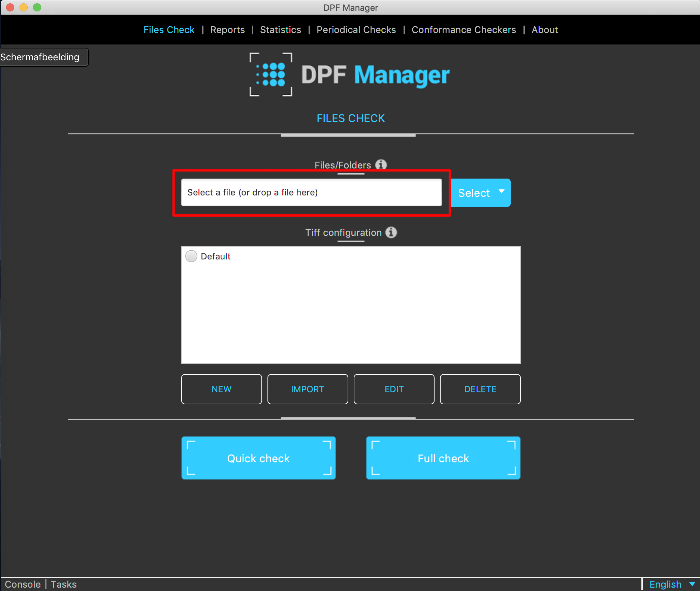Viewport: 700px width, 591px height.
Task: Click the Files/Folders info icon
Action: [x=381, y=165]
